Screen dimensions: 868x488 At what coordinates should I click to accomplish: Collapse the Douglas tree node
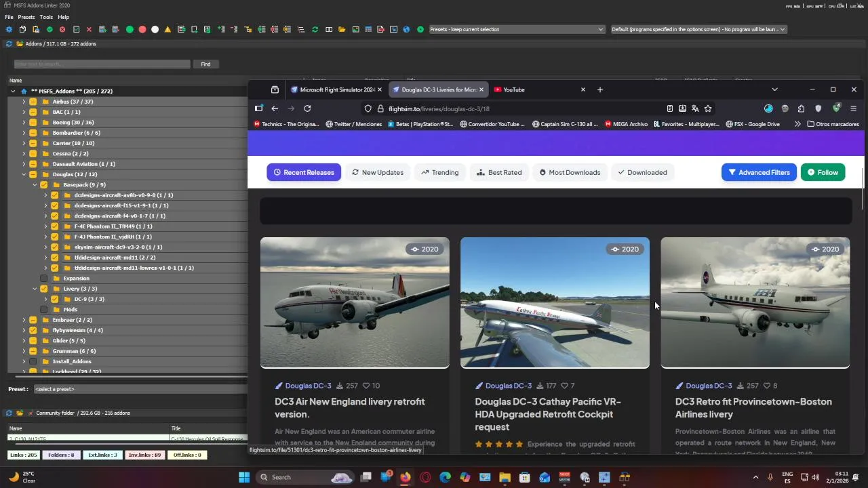tap(24, 174)
